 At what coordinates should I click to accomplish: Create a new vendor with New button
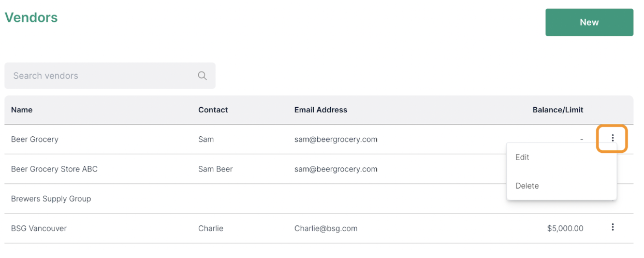point(589,22)
